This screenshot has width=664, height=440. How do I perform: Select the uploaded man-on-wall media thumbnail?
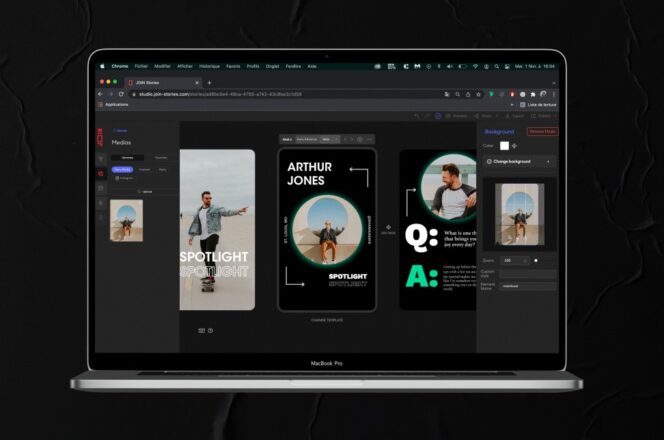127,221
